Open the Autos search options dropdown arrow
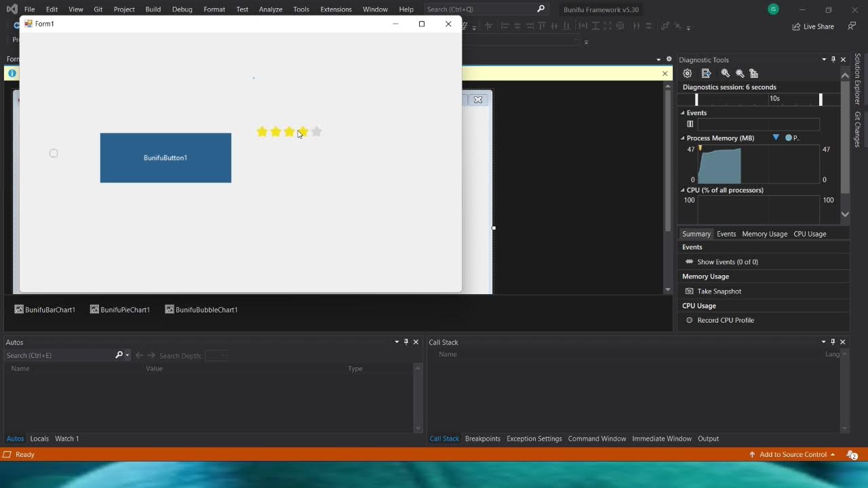This screenshot has width=868, height=488. tap(127, 355)
